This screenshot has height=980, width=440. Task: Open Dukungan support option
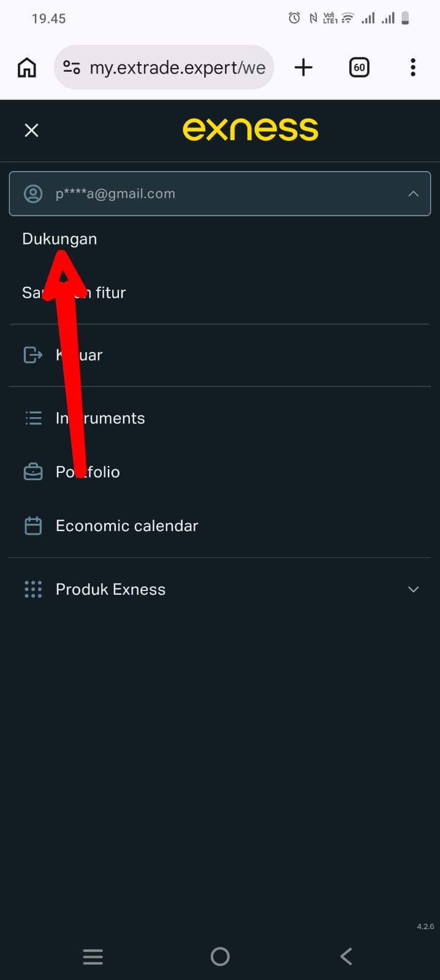click(59, 239)
